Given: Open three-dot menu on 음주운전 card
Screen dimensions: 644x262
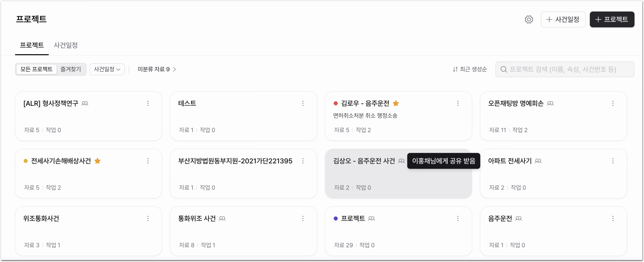Looking at the screenshot, I should [x=613, y=218].
